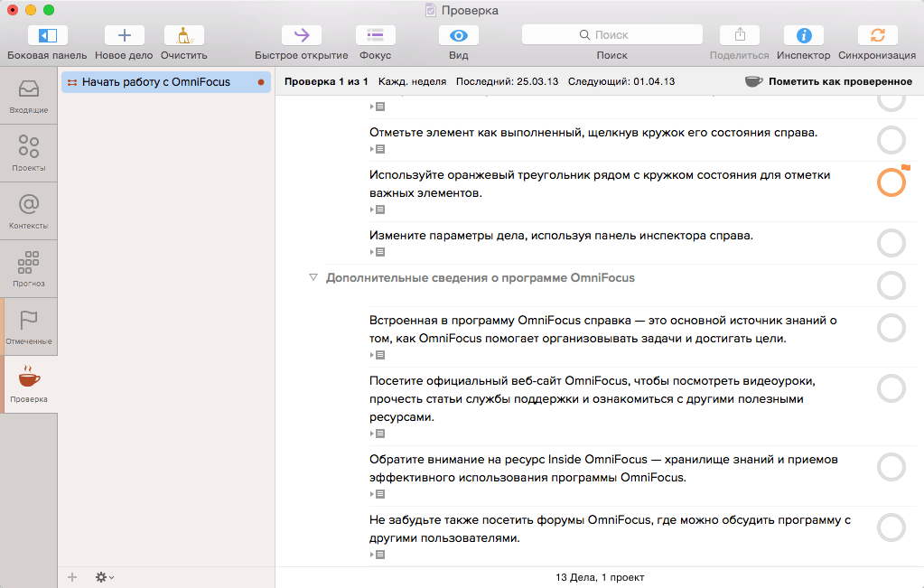This screenshot has width=924, height=588.
Task: Open the Прогноз forecast tab
Action: click(x=29, y=268)
